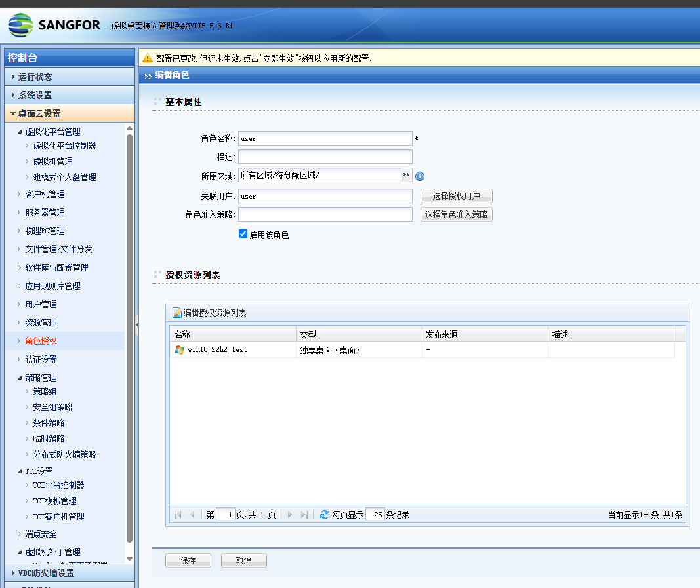The width and height of the screenshot is (700, 588).
Task: Click the refresh records icon in pagination bar
Action: pos(324,515)
